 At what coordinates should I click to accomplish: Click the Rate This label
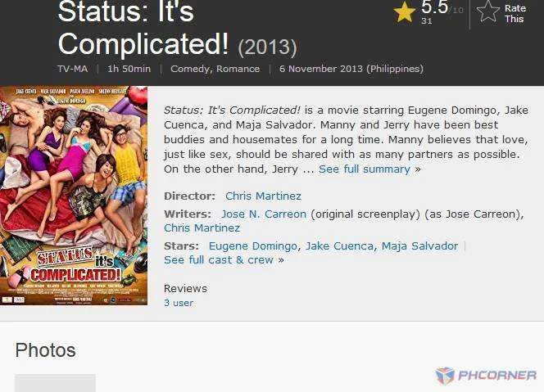[515, 14]
